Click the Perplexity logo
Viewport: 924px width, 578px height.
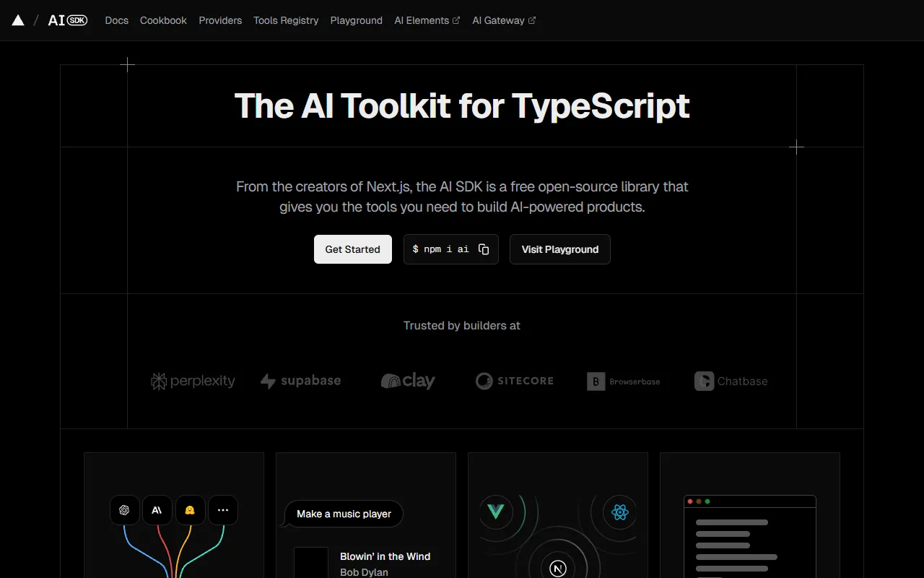[193, 381]
